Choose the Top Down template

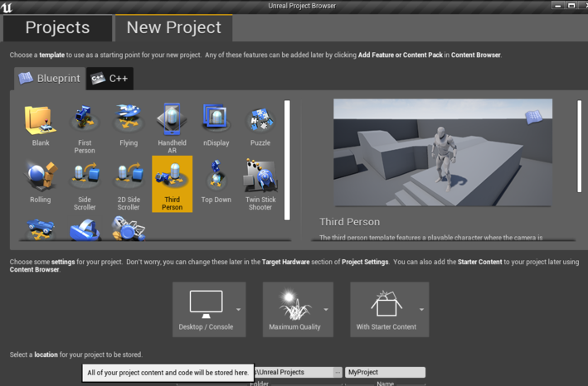[216, 183]
